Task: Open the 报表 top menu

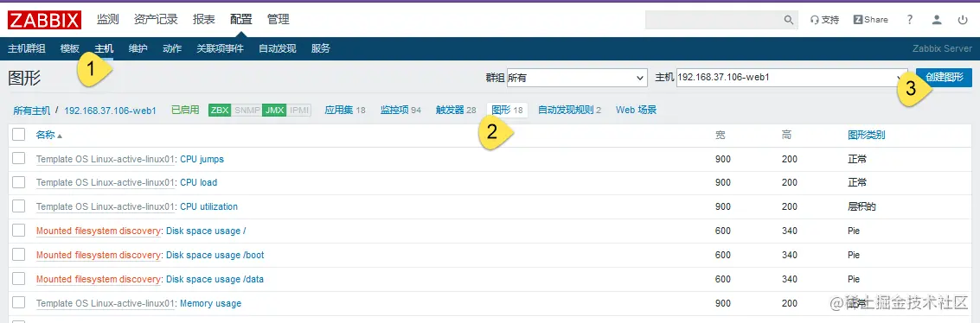Action: click(204, 19)
